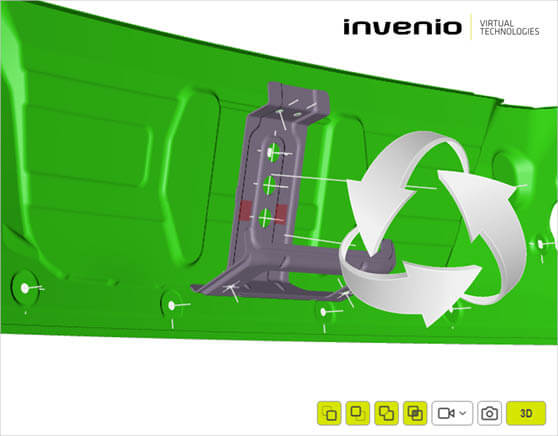Select the leftmost round fastener hole on panel
558x436 pixels.
(x=25, y=288)
